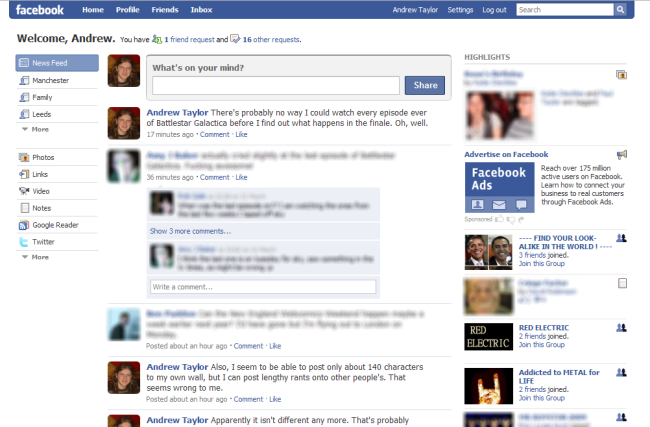Click the thumbs up icon under Facebook Ads
Viewport: 650px width, 427px height.
click(500, 219)
